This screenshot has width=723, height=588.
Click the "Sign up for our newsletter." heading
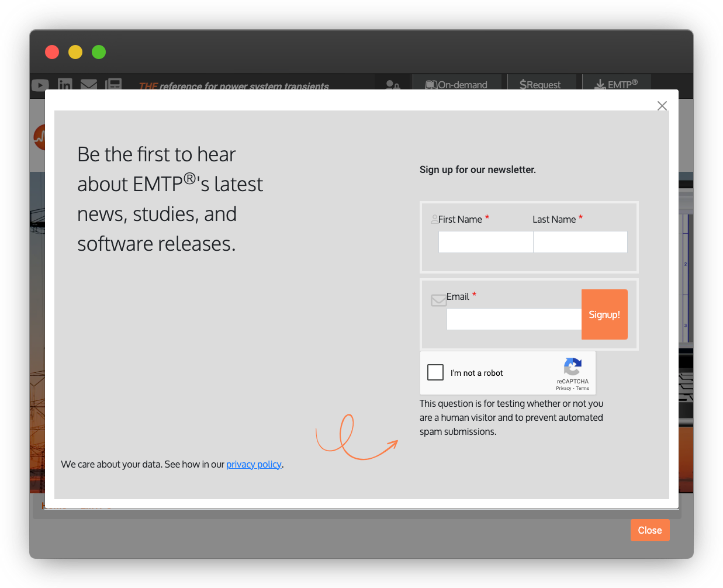pos(478,170)
